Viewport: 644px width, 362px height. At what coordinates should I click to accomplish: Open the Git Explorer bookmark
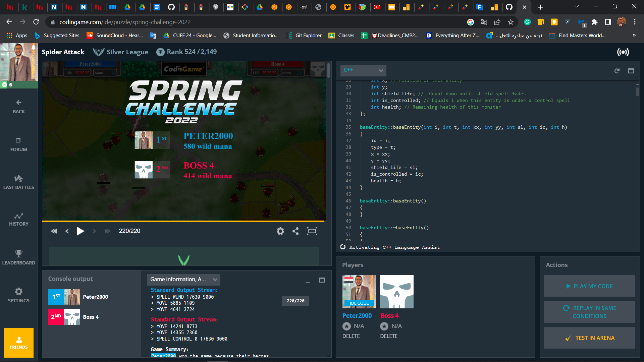304,36
